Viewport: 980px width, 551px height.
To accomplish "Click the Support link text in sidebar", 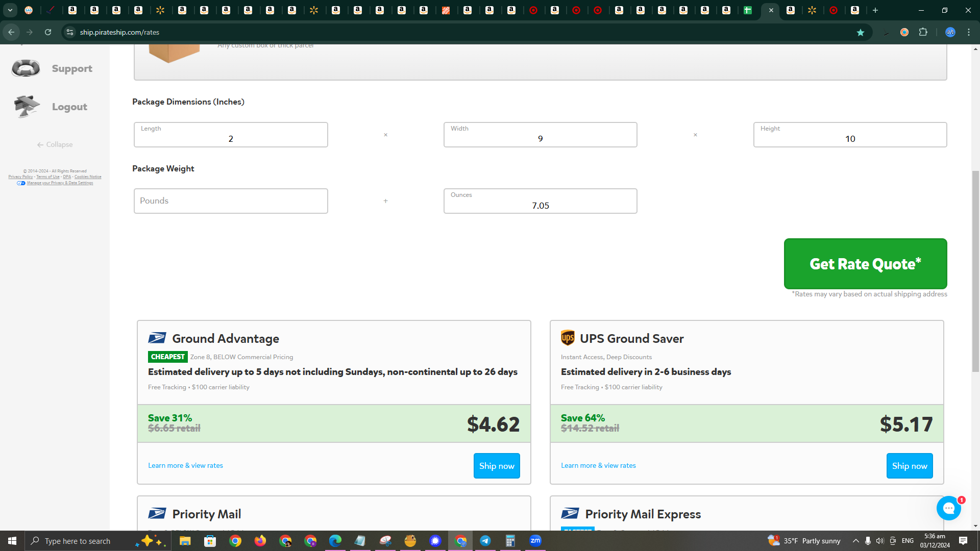I will pyautogui.click(x=72, y=68).
